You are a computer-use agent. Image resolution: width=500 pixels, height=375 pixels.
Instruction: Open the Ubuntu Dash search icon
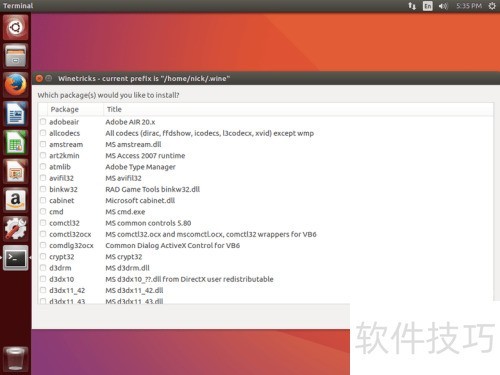(15, 27)
